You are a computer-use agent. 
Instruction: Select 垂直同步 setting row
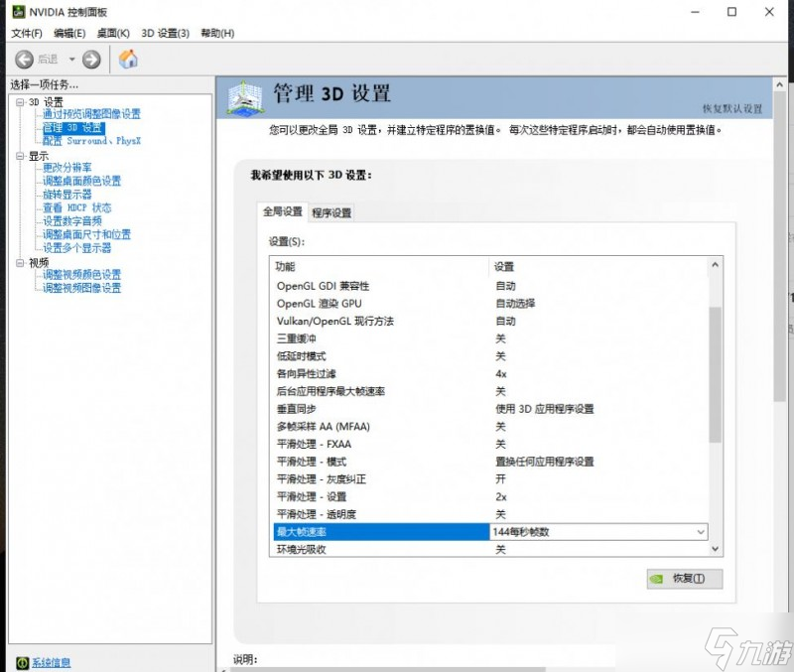(490, 409)
